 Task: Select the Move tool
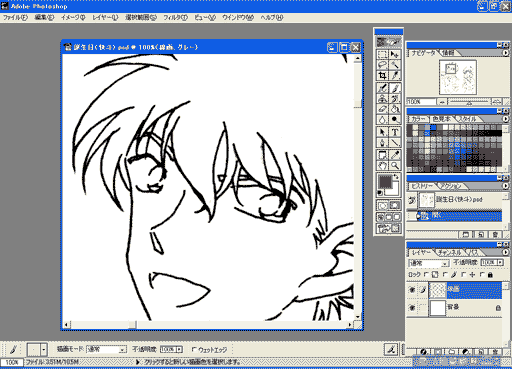coord(395,54)
